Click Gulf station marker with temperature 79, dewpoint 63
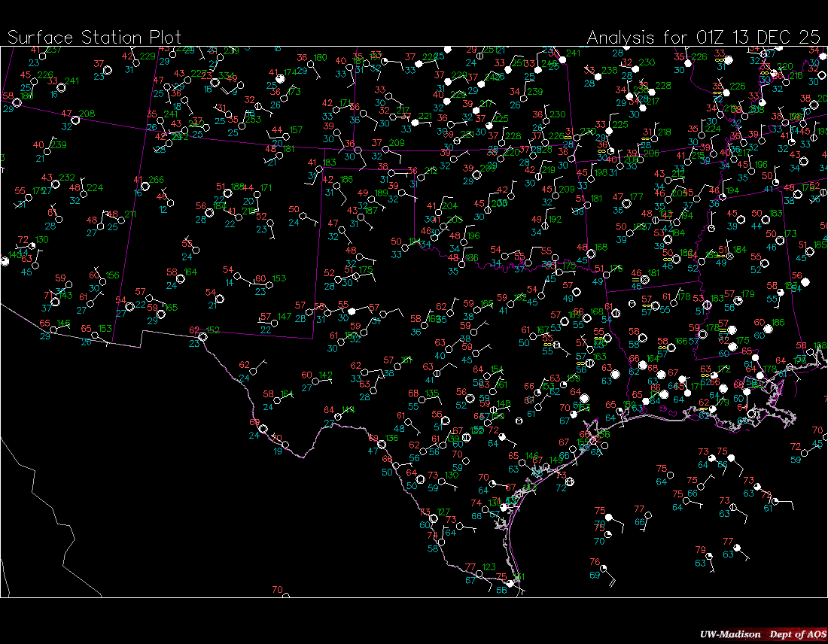Viewport: 828px width, 644px height. [711, 556]
